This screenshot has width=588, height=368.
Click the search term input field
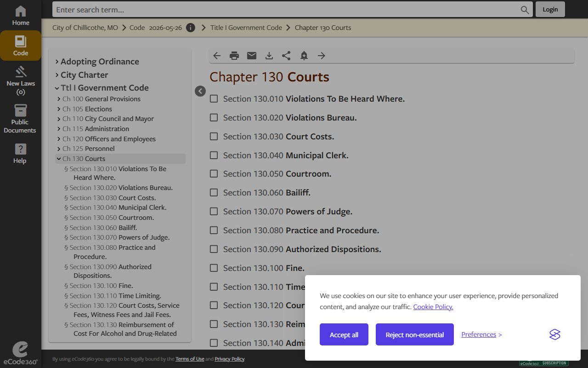(285, 10)
